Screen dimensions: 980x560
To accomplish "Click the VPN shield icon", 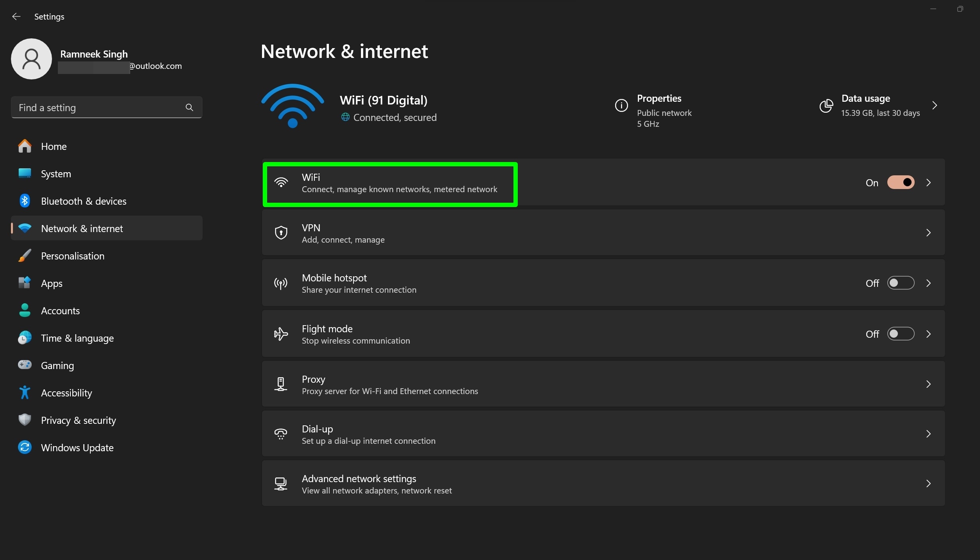I will (281, 233).
